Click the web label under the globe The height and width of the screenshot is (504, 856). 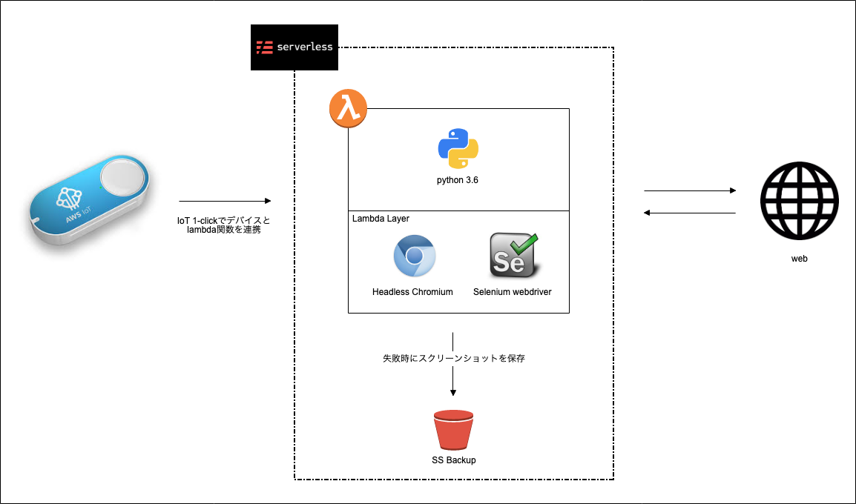(799, 259)
